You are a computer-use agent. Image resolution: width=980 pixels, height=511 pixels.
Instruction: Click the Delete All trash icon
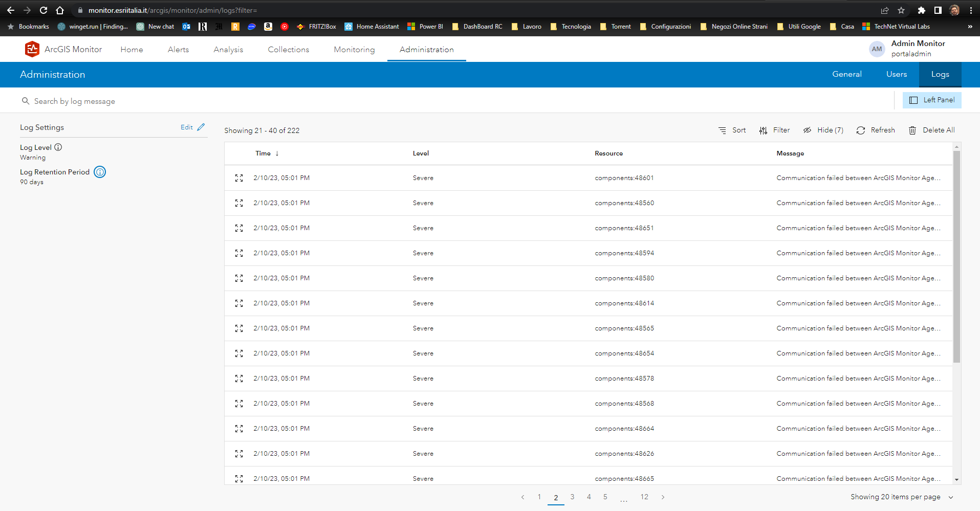(x=912, y=130)
